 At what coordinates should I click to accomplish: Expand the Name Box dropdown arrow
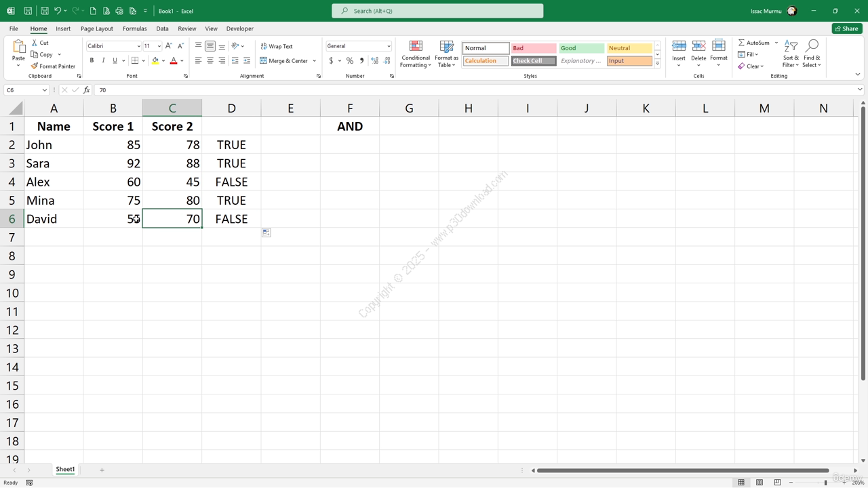coord(45,90)
